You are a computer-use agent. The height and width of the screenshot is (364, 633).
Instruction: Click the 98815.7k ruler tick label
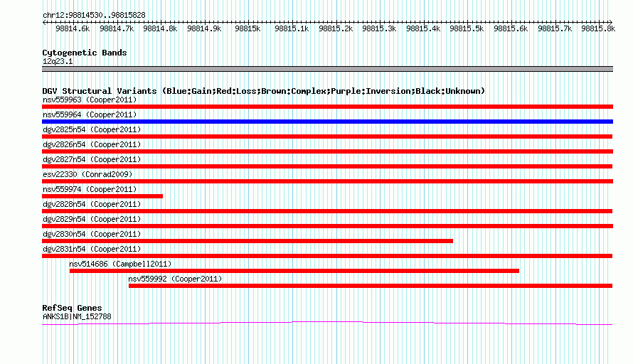tap(555, 29)
